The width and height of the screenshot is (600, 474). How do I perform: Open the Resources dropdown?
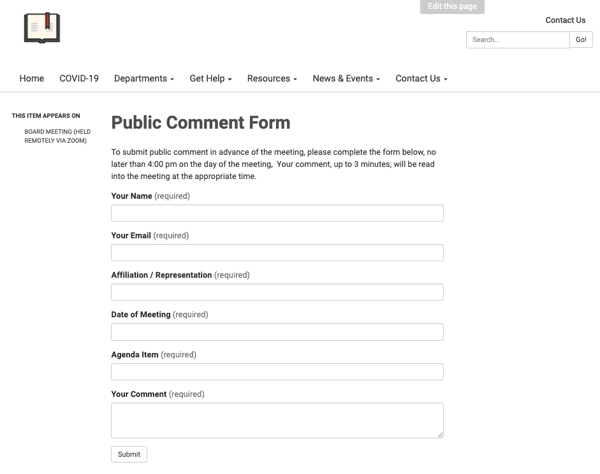click(272, 78)
